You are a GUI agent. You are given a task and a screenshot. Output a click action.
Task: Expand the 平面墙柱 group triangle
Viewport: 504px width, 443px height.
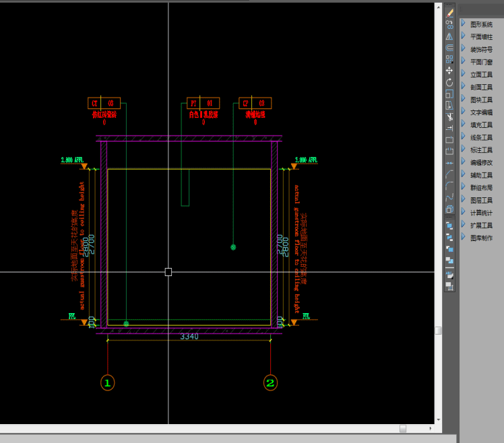coord(463,35)
